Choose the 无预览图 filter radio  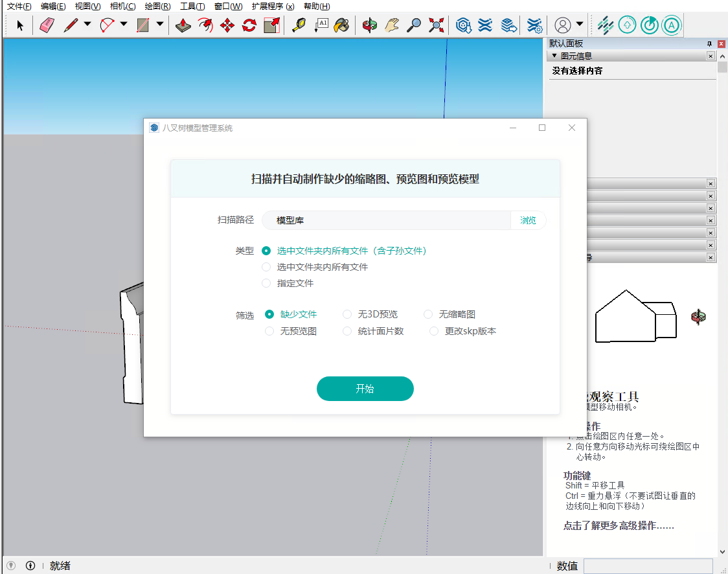[269, 331]
